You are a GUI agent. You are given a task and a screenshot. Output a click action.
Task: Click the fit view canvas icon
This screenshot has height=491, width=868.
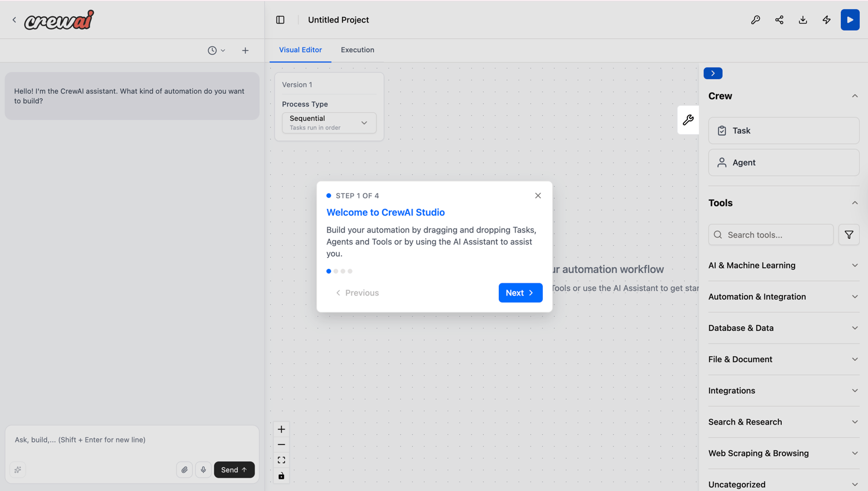[x=281, y=460]
